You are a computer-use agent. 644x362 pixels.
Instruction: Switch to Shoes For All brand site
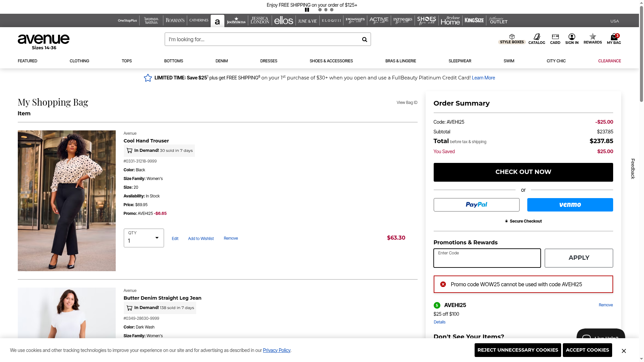[x=427, y=20]
